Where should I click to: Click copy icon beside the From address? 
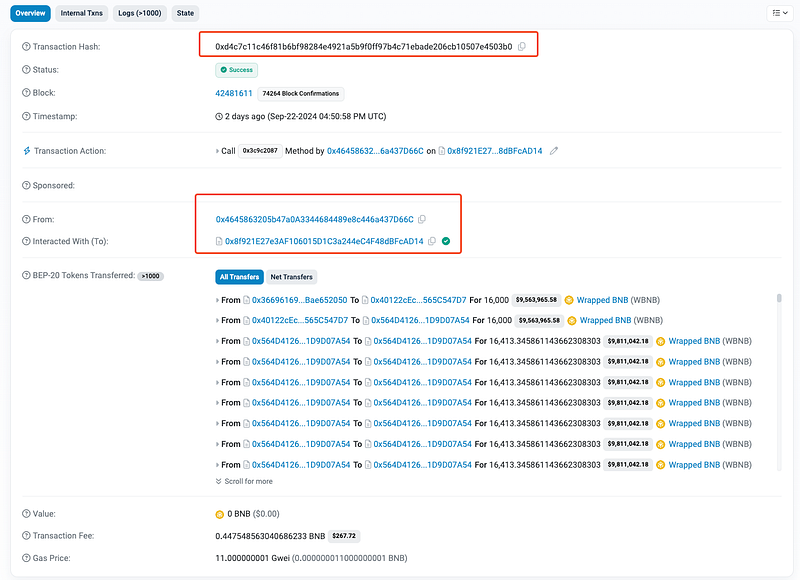422,219
